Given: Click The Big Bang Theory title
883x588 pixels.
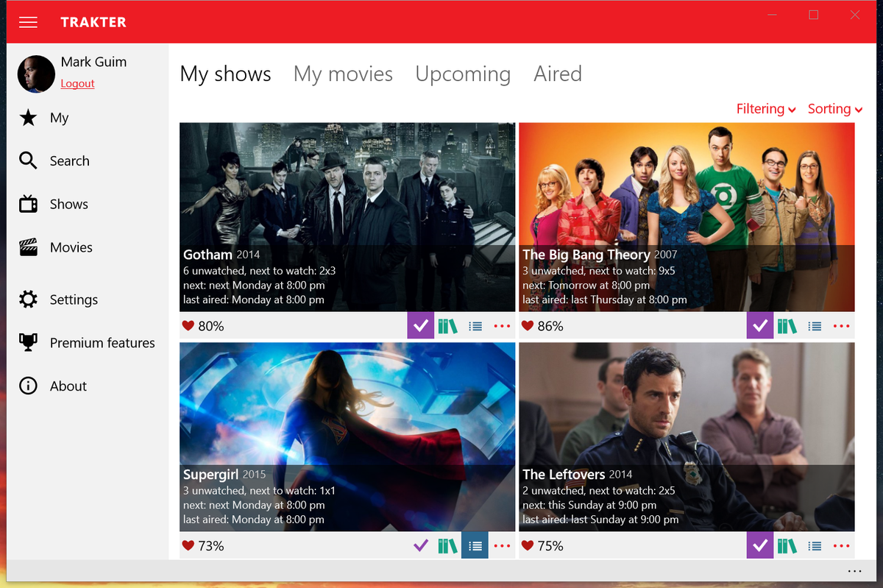Looking at the screenshot, I should point(586,255).
